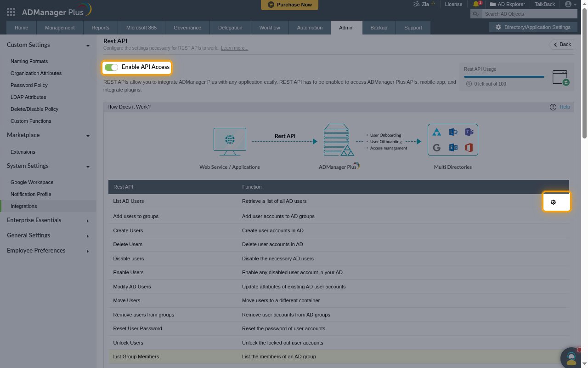588x368 pixels.
Task: Open the live chat support avatar icon
Action: point(571,357)
